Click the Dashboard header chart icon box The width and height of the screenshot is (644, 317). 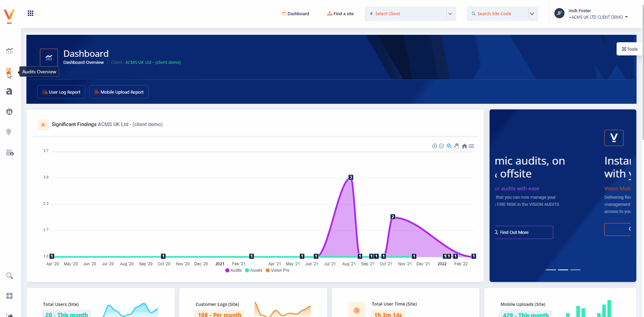[49, 57]
